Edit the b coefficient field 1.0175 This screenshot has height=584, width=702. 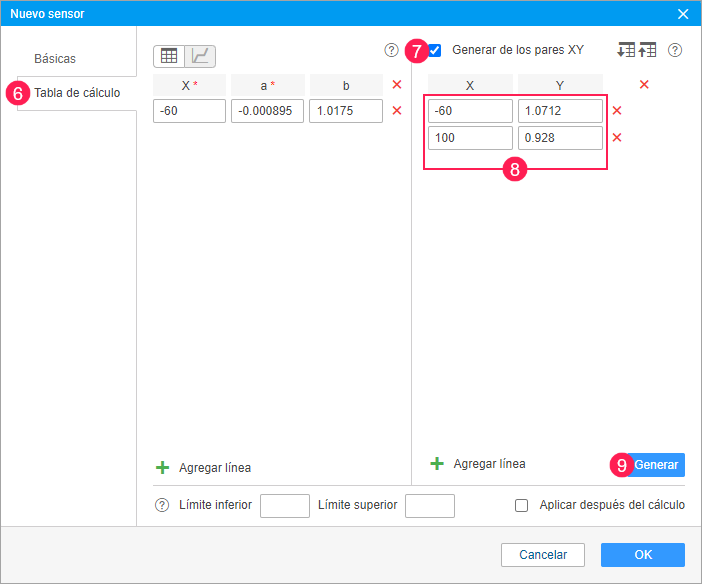click(346, 111)
